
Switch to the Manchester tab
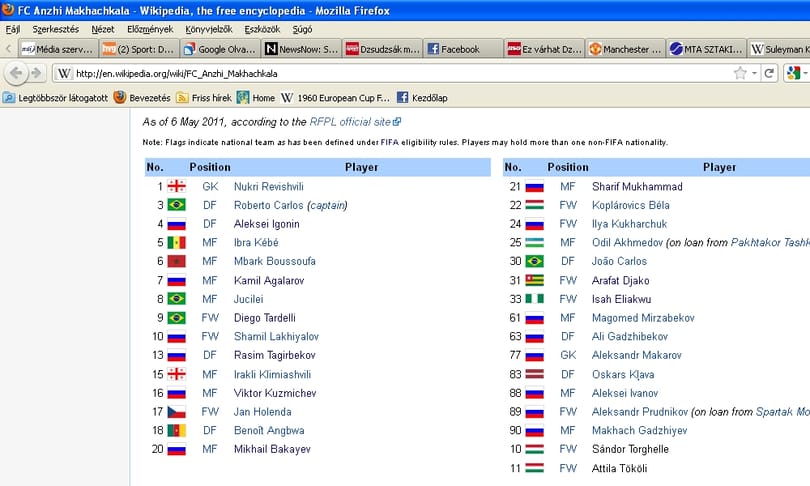click(625, 49)
